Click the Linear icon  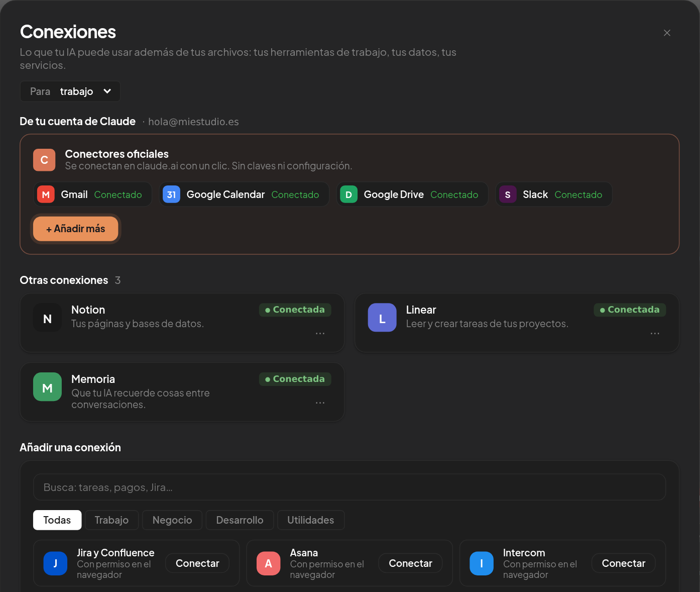[382, 318]
